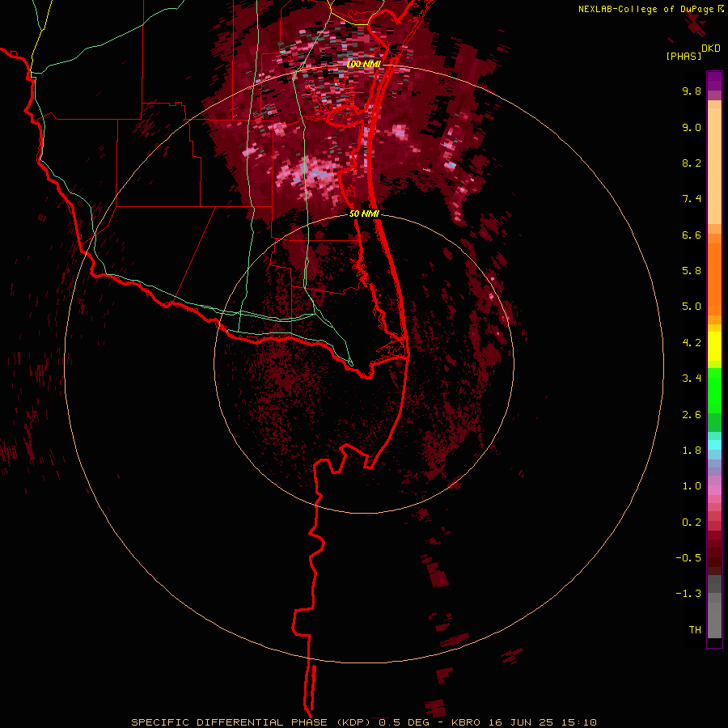Click the 5.0 scale value
Screen dimensions: 728x728
[692, 307]
